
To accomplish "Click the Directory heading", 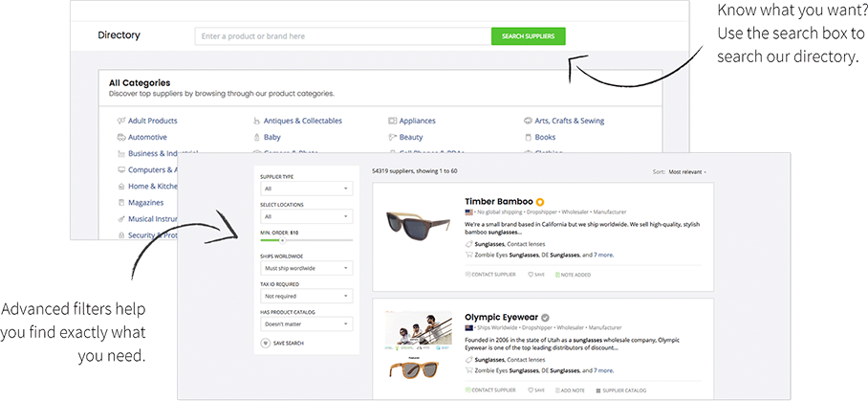I will coord(119,35).
